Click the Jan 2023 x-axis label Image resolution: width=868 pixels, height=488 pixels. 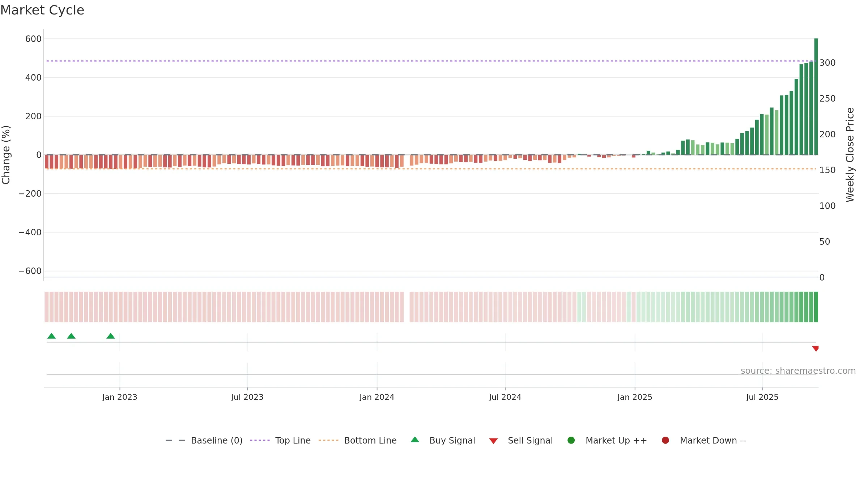pos(120,397)
